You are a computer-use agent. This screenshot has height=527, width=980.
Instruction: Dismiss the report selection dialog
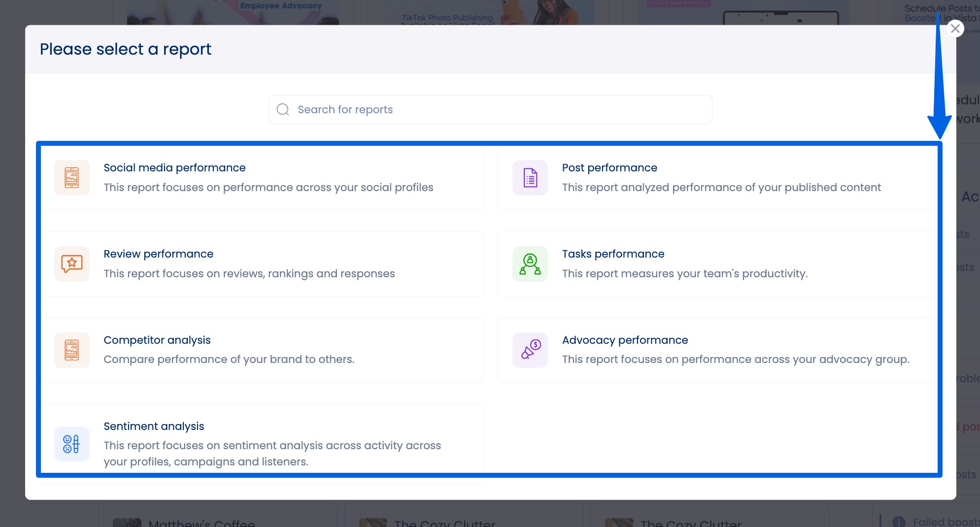pos(955,28)
